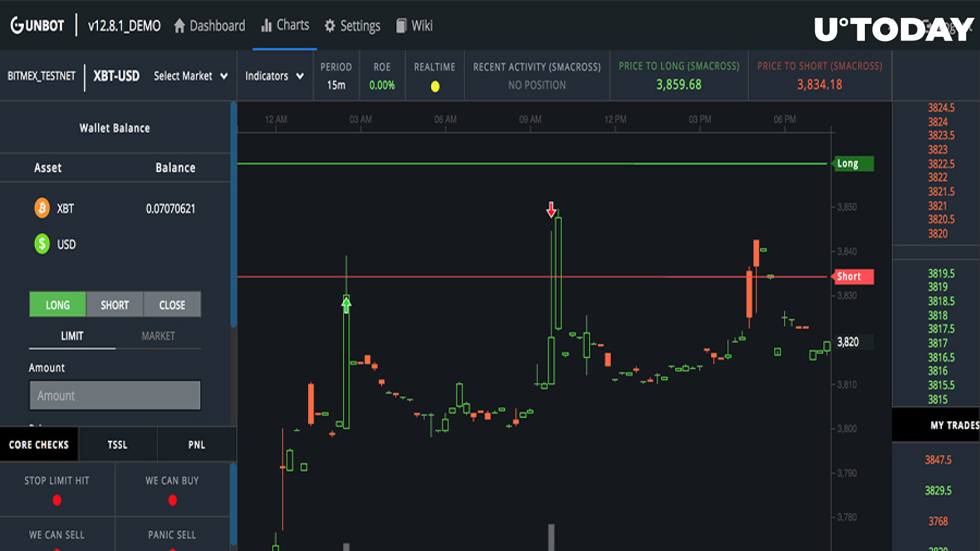Click the 3768 trade entry
Viewport: 980px width, 551px height.
[x=938, y=521]
